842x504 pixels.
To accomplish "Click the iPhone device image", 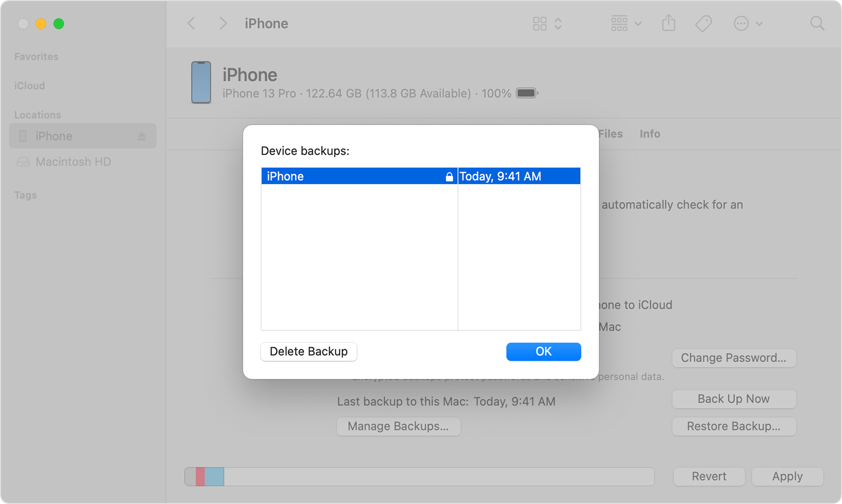I will coord(201,82).
